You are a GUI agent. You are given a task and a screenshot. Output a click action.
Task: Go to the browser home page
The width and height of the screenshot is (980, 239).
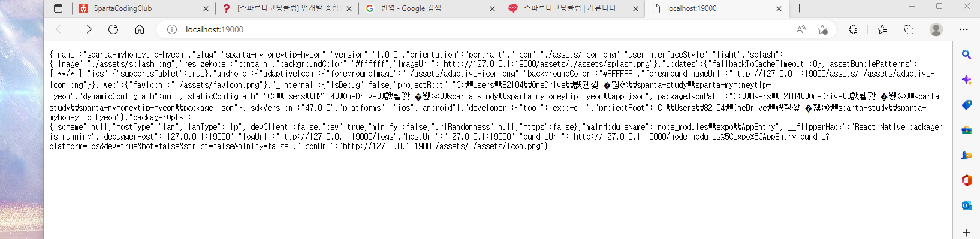click(x=140, y=29)
